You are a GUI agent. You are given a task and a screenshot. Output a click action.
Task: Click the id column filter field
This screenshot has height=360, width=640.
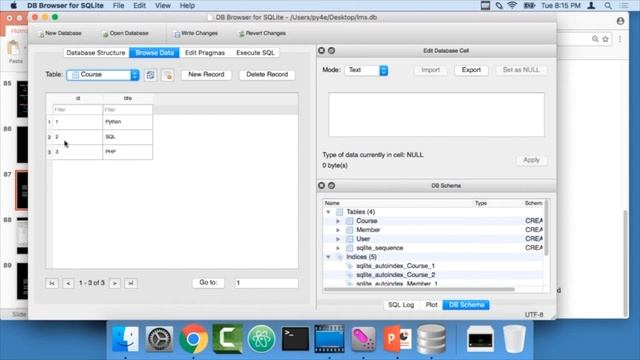pyautogui.click(x=78, y=110)
